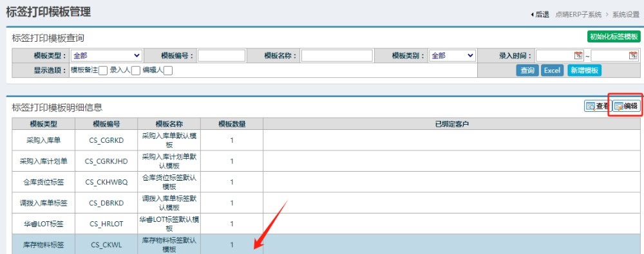644x254 pixels.
Task: Click the 新增模板 button
Action: click(x=584, y=71)
